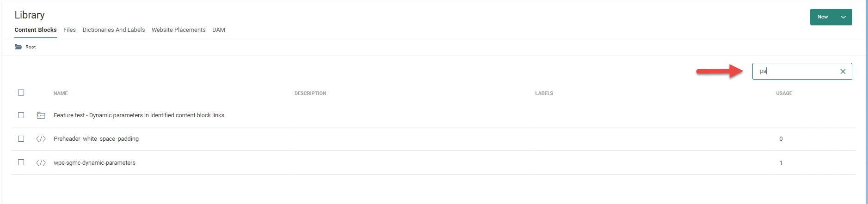Open the Preheader_white_space_padding content block
This screenshot has width=868, height=204.
click(96, 139)
